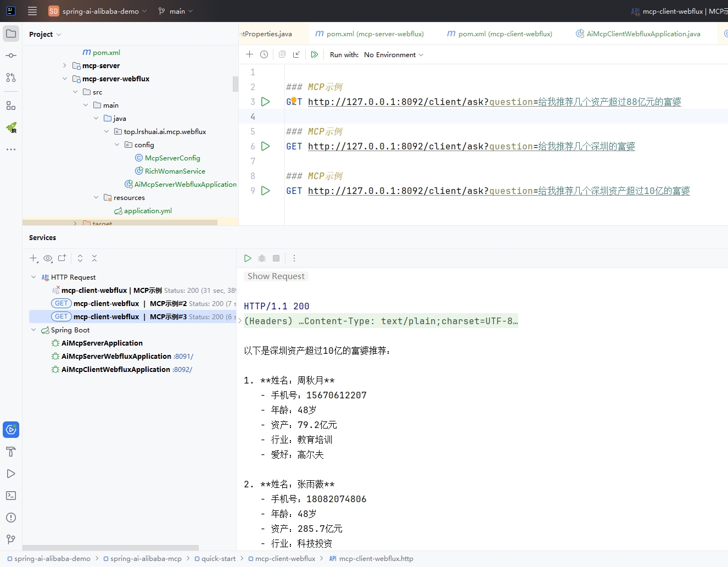Run the HTTP request on line 3
The height and width of the screenshot is (567, 728).
click(x=266, y=102)
